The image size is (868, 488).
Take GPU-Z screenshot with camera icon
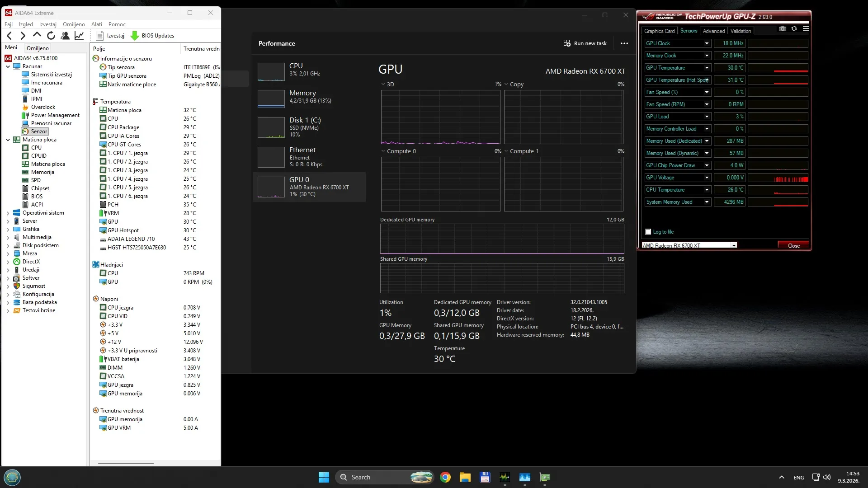(783, 28)
